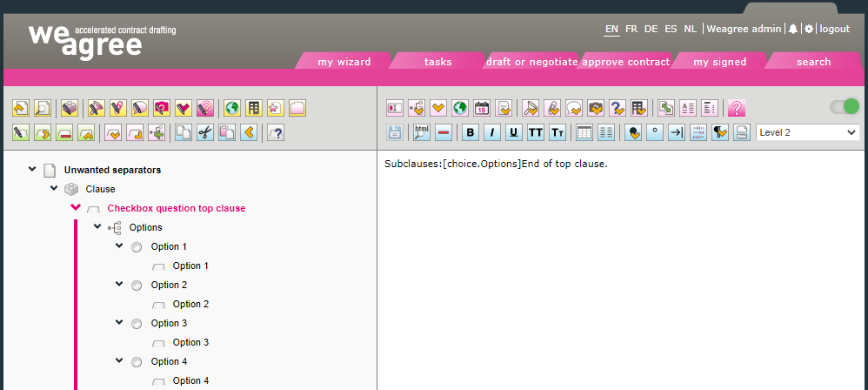
Task: Switch language to DE
Action: (651, 29)
